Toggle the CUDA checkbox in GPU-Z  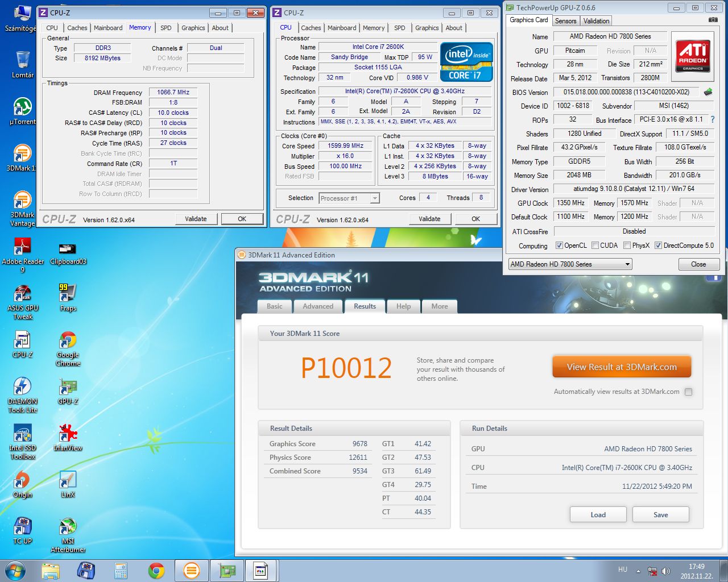point(595,246)
